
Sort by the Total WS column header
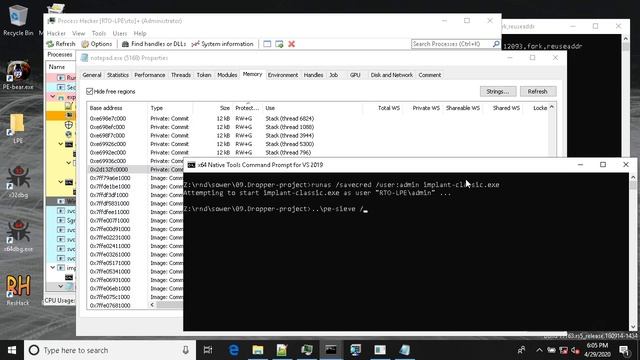tap(384, 108)
